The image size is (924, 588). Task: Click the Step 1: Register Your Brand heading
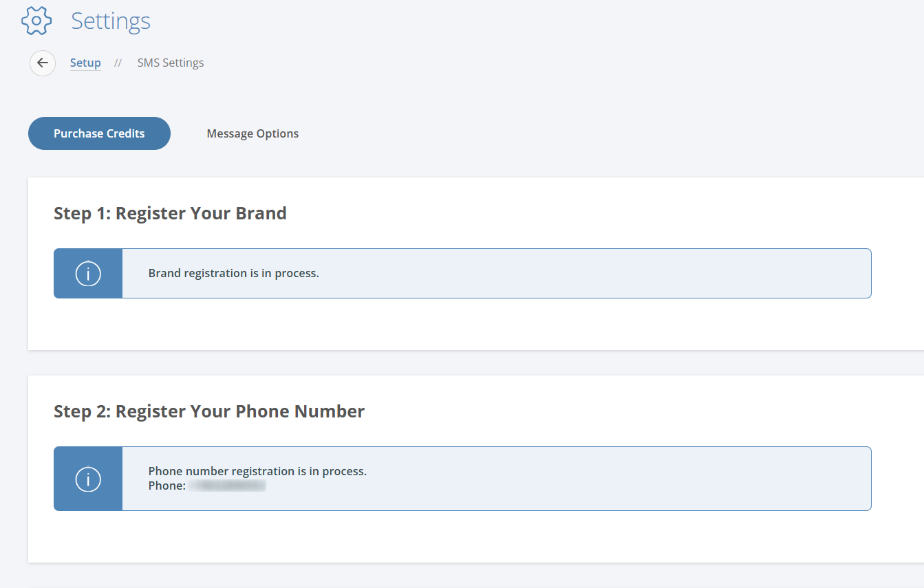point(170,213)
